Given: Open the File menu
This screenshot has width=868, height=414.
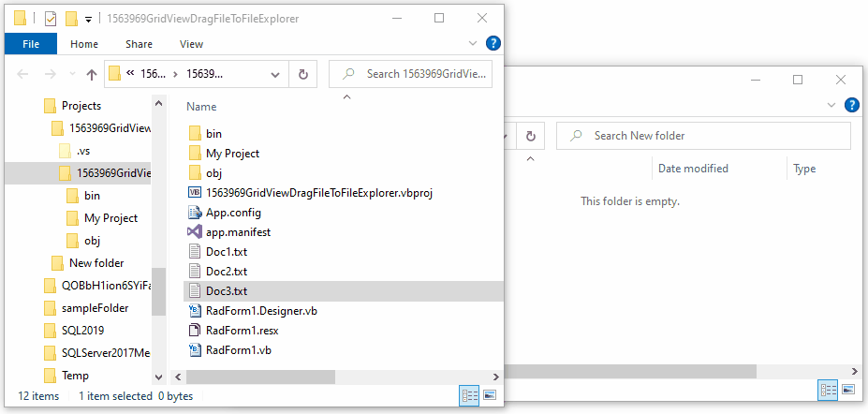Looking at the screenshot, I should (x=31, y=43).
